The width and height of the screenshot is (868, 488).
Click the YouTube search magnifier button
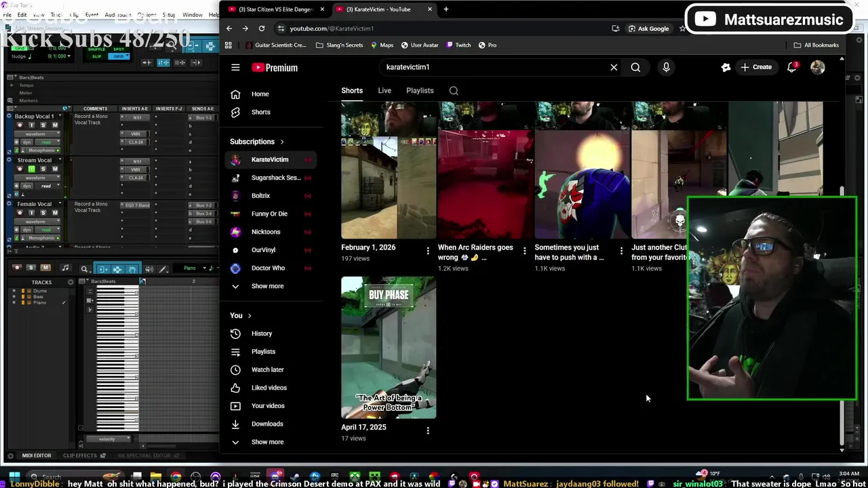click(635, 67)
